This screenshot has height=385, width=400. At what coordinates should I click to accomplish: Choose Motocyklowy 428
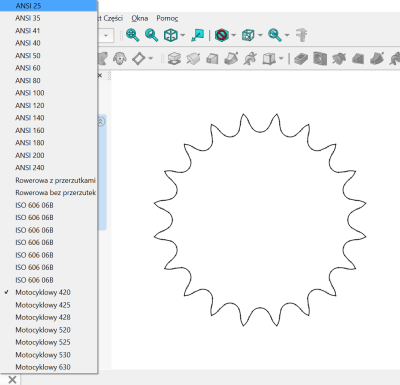[49, 317]
